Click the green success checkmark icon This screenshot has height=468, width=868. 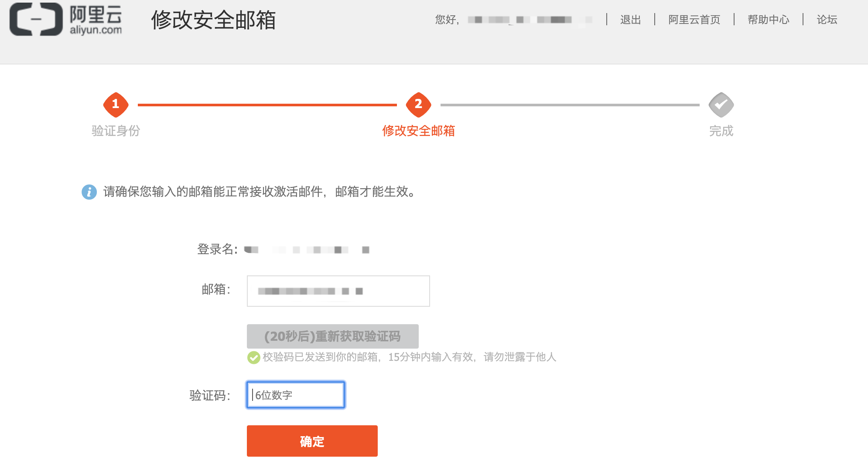tap(253, 358)
